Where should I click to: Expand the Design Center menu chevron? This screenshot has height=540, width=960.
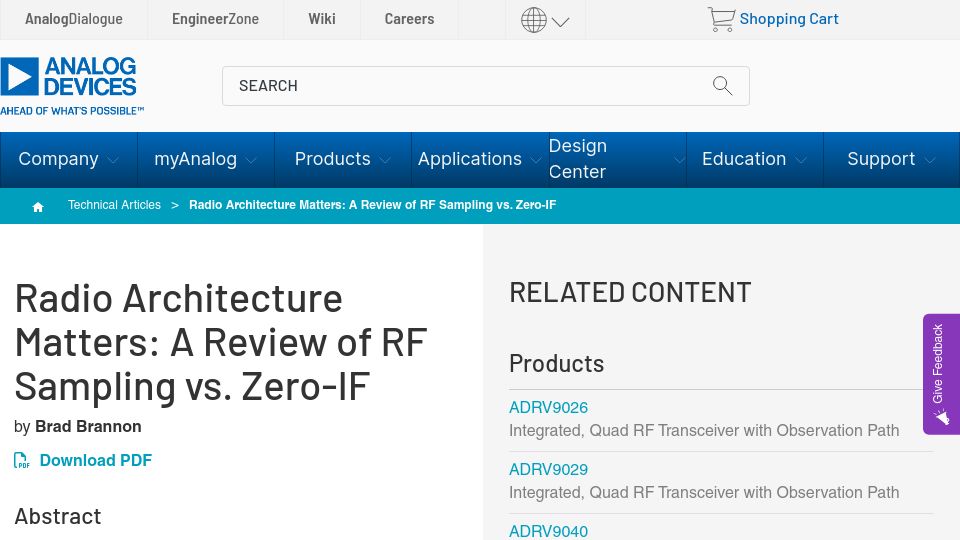click(679, 160)
